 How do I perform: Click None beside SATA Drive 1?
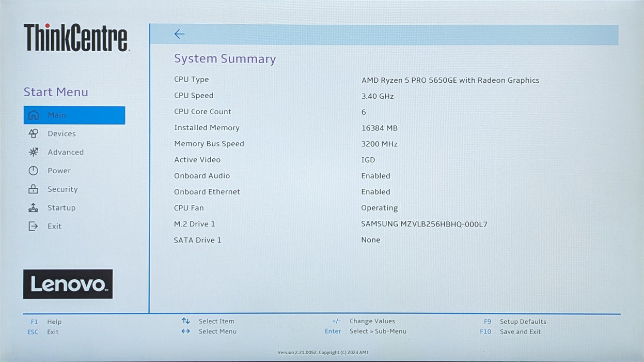pyautogui.click(x=371, y=240)
